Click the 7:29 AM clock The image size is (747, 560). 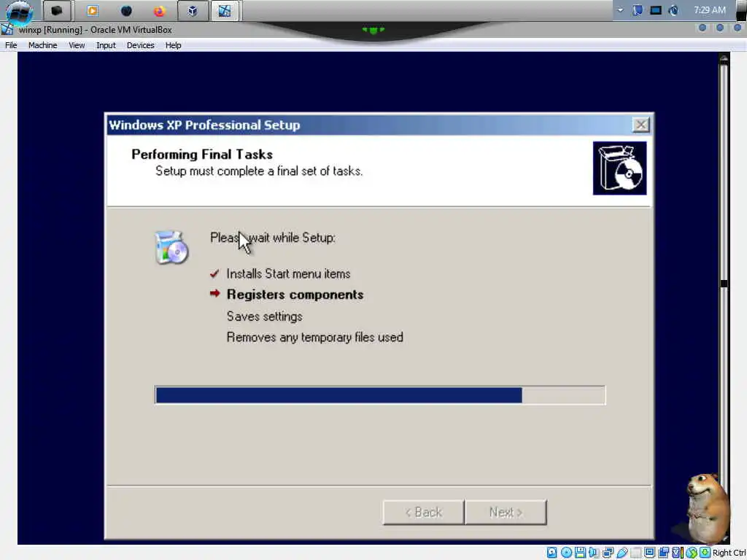709,10
